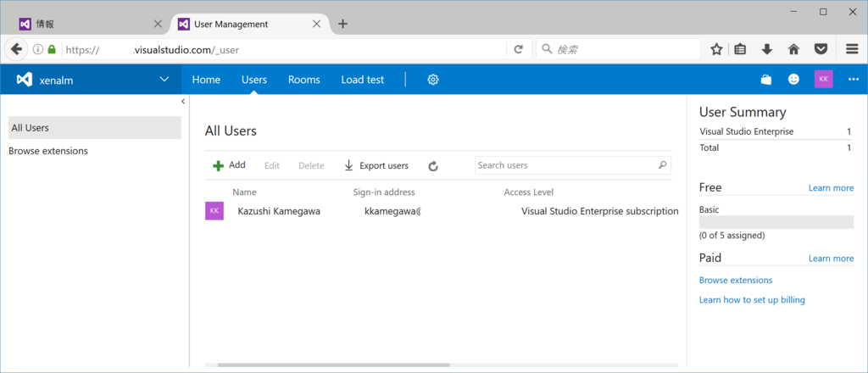Select the User Management browser tab
Image resolution: width=868 pixels, height=373 pixels.
(250, 24)
